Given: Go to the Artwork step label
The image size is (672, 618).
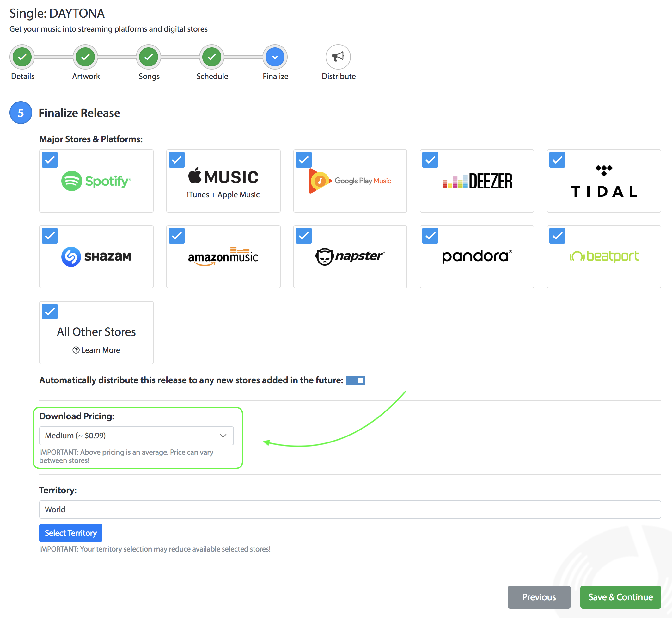Looking at the screenshot, I should (86, 76).
